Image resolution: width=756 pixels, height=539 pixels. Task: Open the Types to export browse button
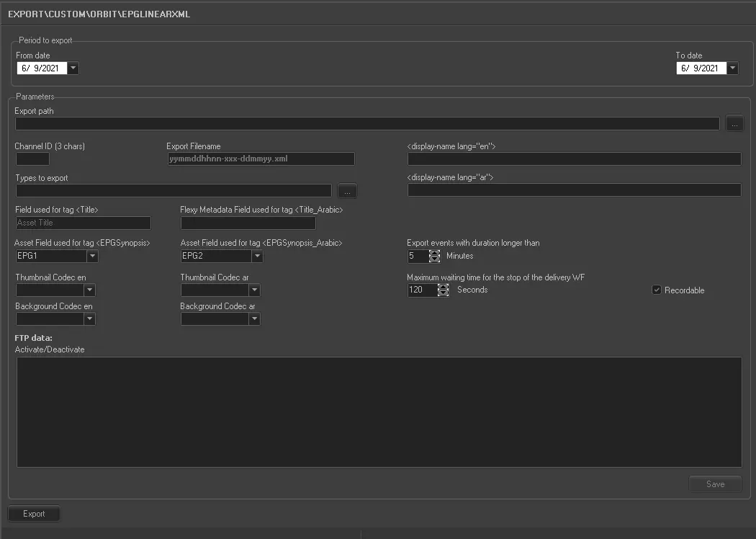click(347, 191)
